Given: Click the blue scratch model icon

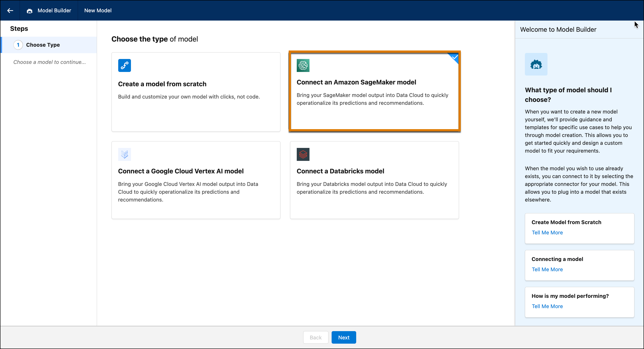Looking at the screenshot, I should [124, 65].
